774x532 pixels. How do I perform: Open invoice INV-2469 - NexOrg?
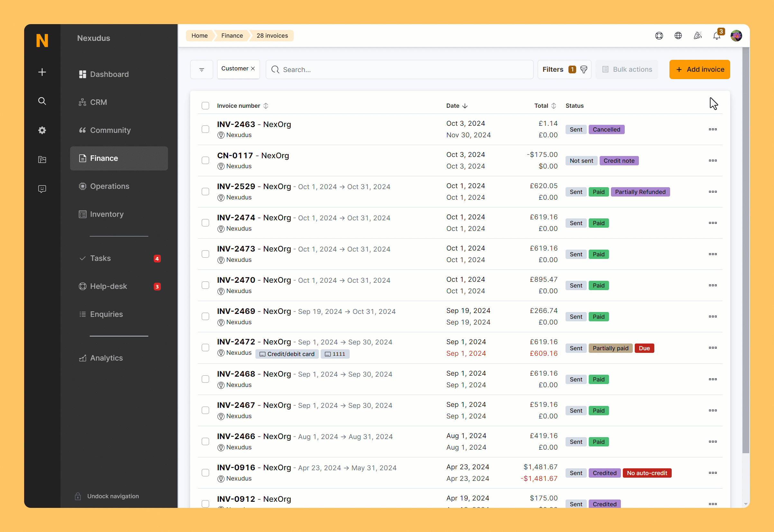point(254,311)
